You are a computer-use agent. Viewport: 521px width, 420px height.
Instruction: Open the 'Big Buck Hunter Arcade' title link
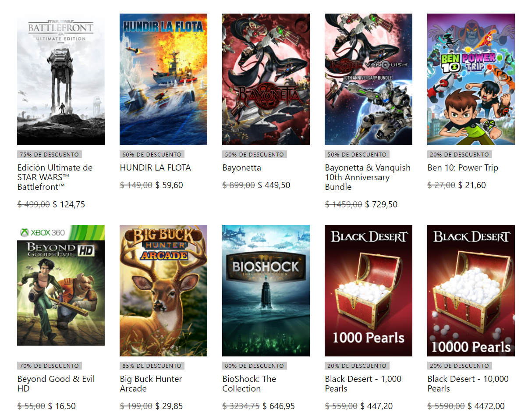[151, 384]
